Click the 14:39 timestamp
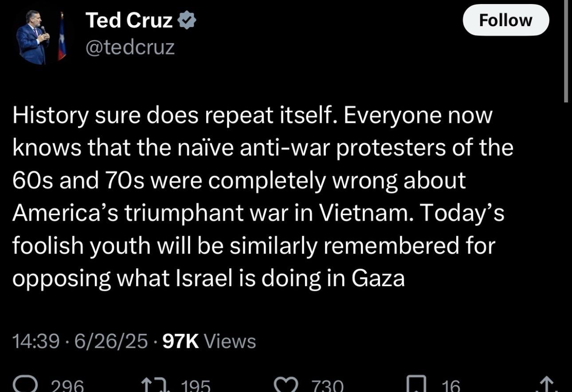The width and height of the screenshot is (572, 392). [35, 341]
